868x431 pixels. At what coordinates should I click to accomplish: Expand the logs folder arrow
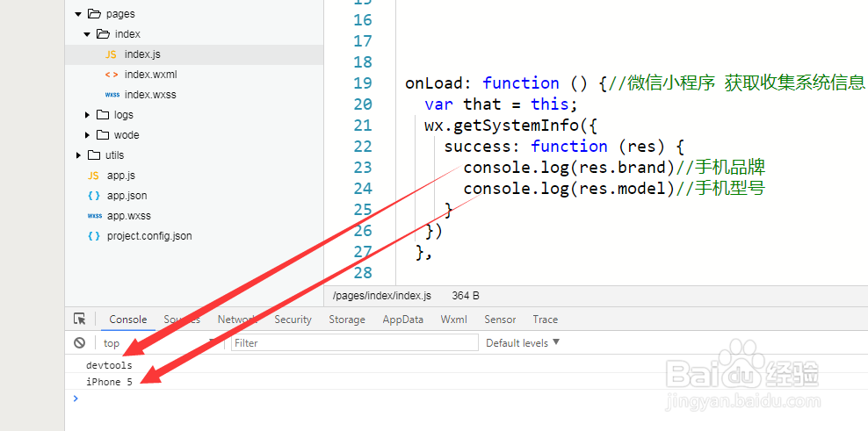pyautogui.click(x=87, y=115)
